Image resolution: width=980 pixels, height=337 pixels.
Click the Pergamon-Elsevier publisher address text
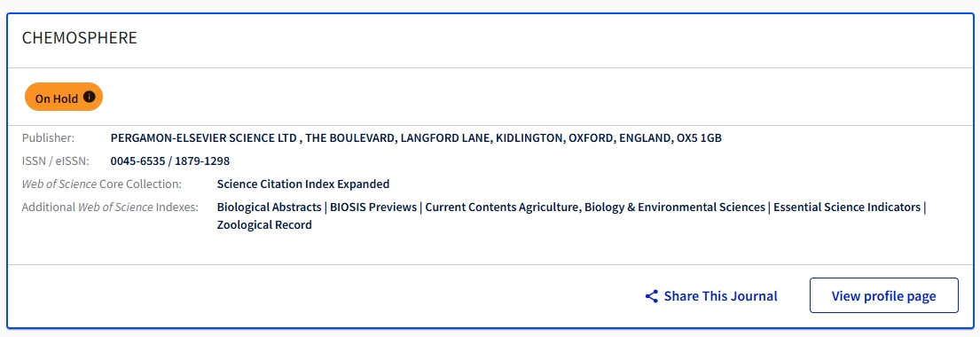[x=416, y=138]
